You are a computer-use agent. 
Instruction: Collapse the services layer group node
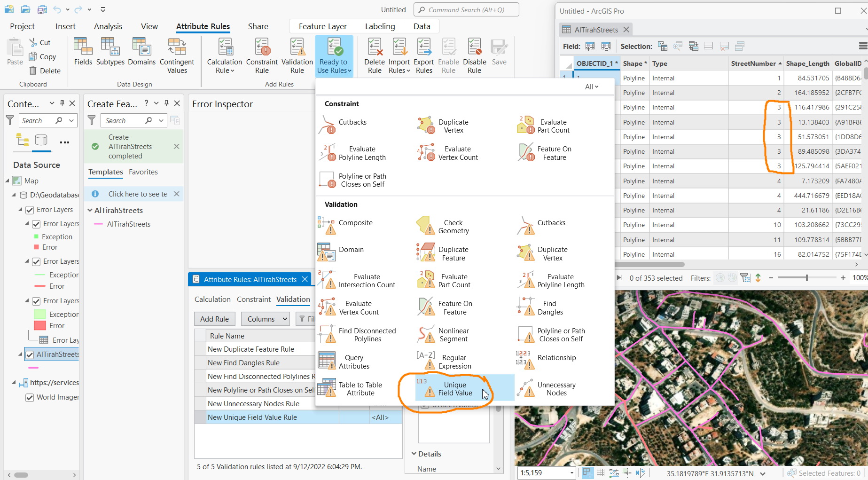pyautogui.click(x=14, y=383)
